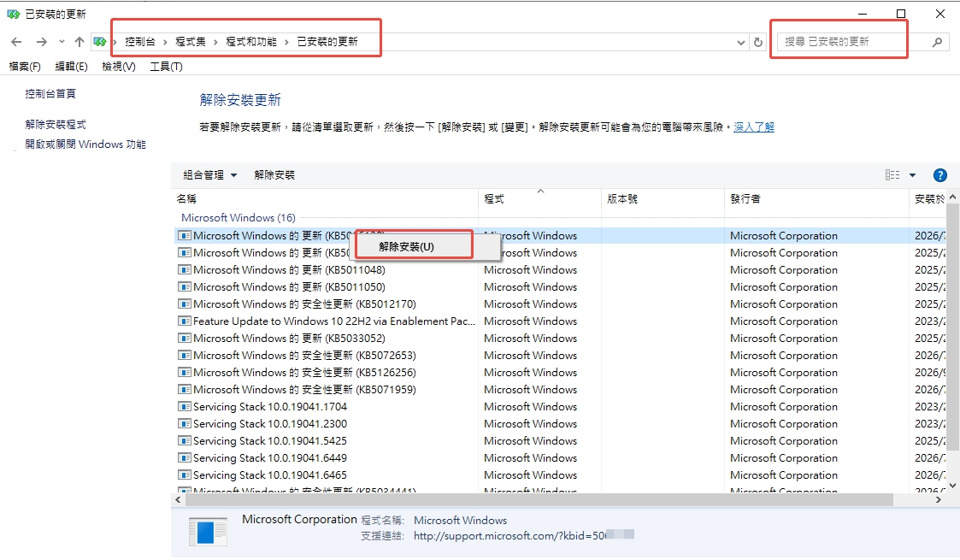Viewport: 960px width, 560px height.
Task: Sort by the 程式 column header
Action: 539,199
